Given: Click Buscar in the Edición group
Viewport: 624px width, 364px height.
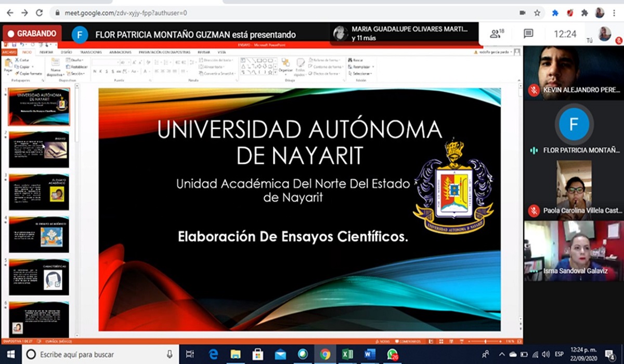Looking at the screenshot, I should [x=355, y=60].
